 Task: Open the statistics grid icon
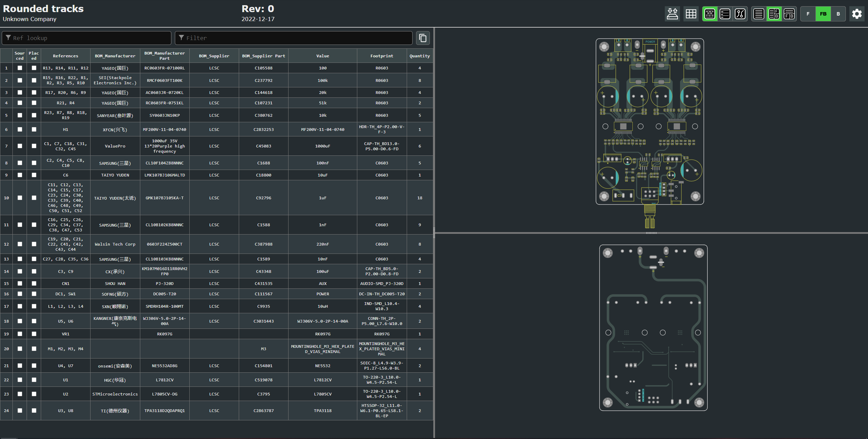(x=691, y=14)
